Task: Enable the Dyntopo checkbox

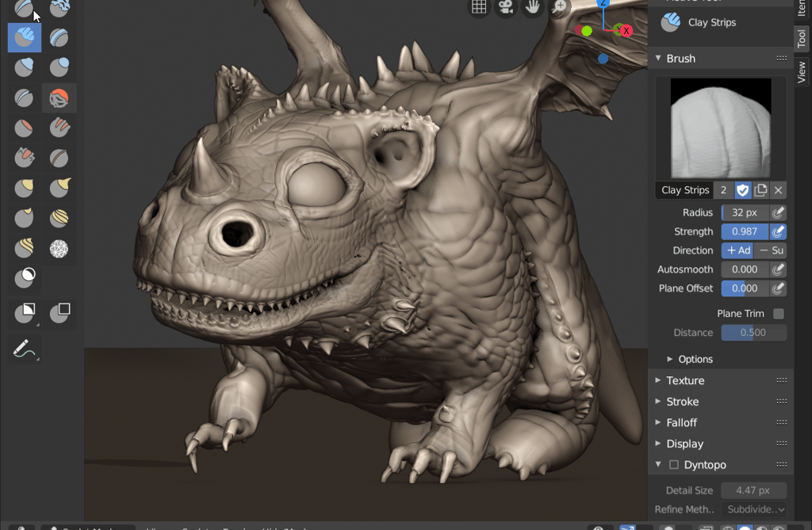Action: [x=674, y=465]
